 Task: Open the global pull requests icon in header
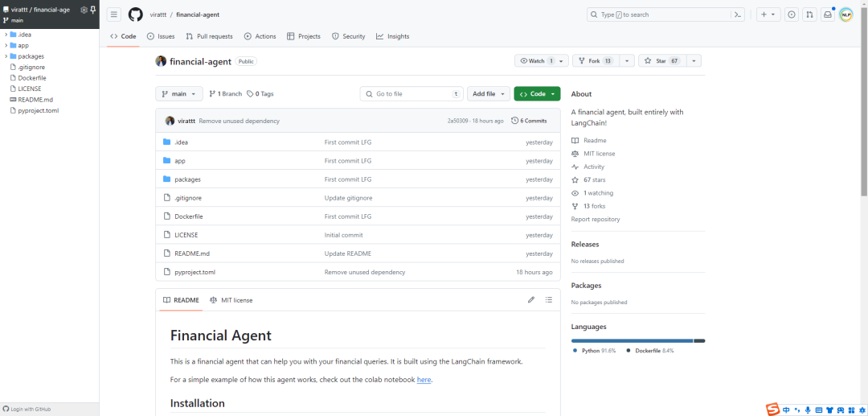click(809, 15)
